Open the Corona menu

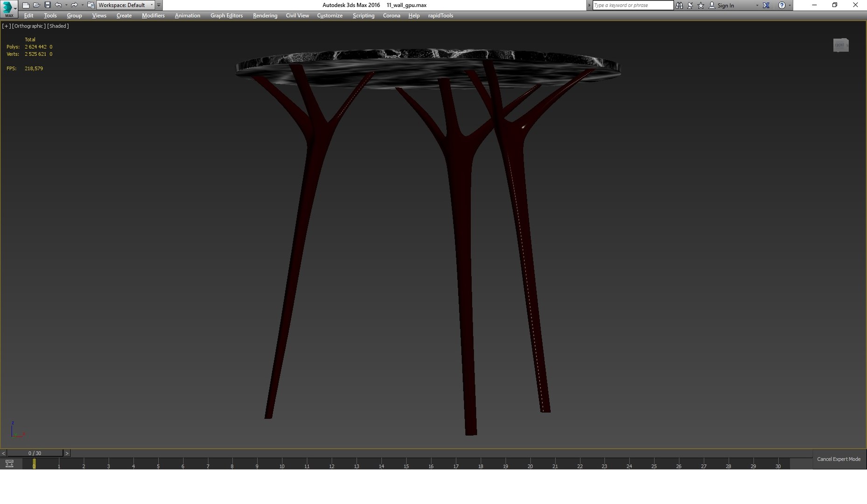[x=392, y=15]
